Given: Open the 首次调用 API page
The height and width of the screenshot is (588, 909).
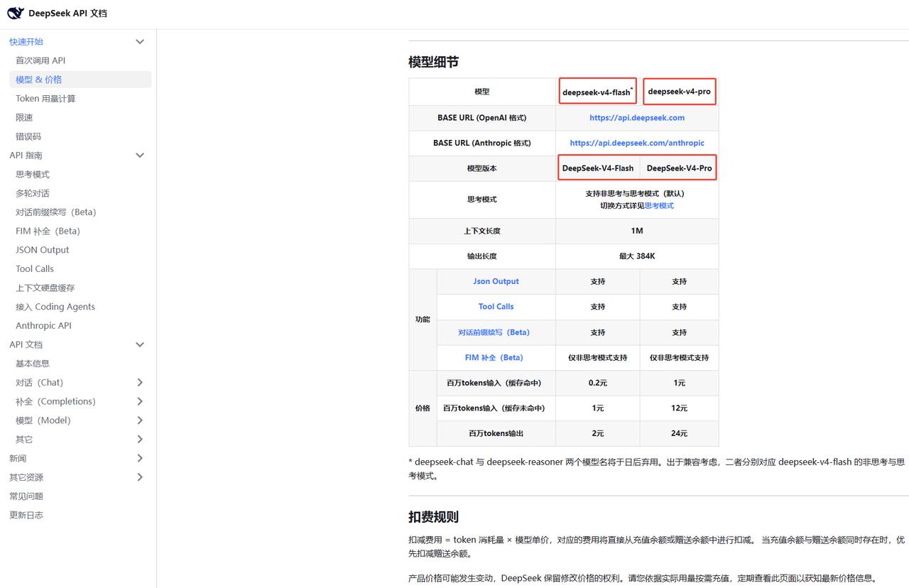Looking at the screenshot, I should (x=43, y=60).
